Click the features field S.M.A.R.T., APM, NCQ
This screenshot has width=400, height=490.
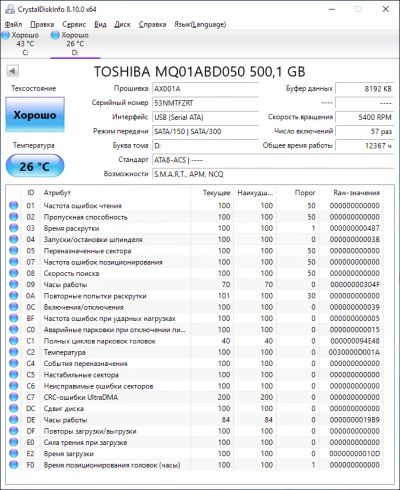[273, 174]
